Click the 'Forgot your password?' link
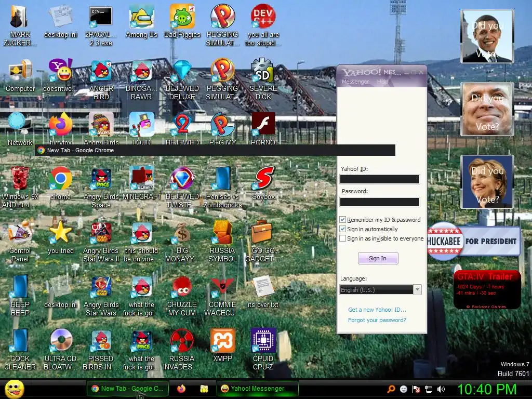Screen dimensions: 532x399 click(x=377, y=320)
